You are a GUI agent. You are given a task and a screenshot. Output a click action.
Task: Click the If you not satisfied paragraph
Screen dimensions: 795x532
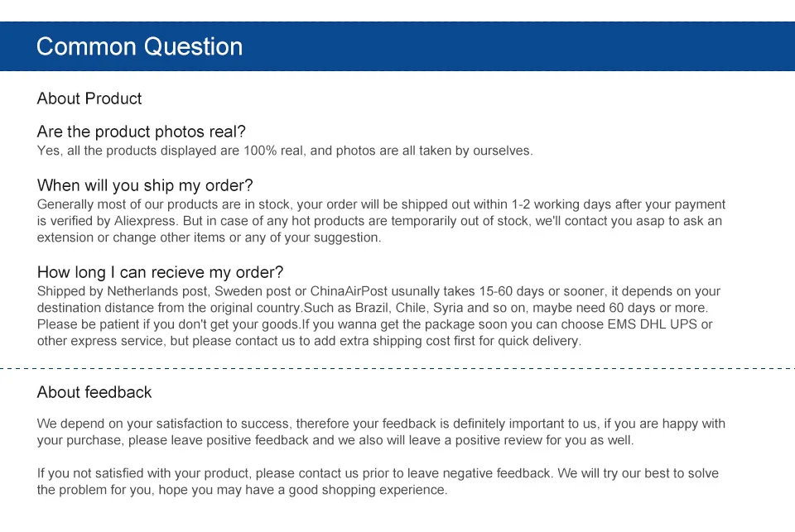coord(378,482)
